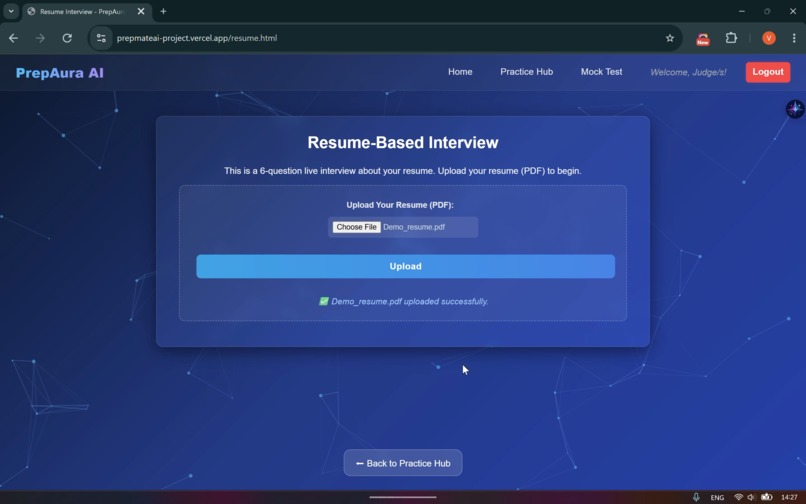Open the Home nav link
Image resolution: width=806 pixels, height=504 pixels.
(460, 72)
